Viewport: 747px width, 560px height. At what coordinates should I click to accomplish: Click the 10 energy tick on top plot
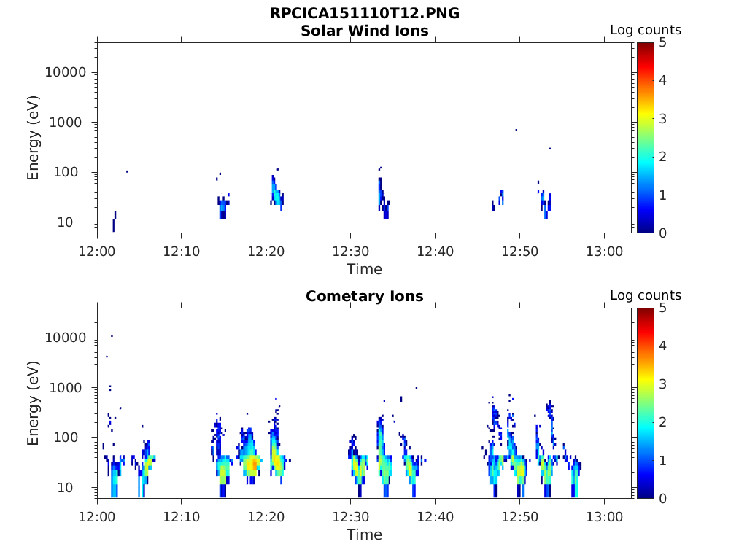65,222
